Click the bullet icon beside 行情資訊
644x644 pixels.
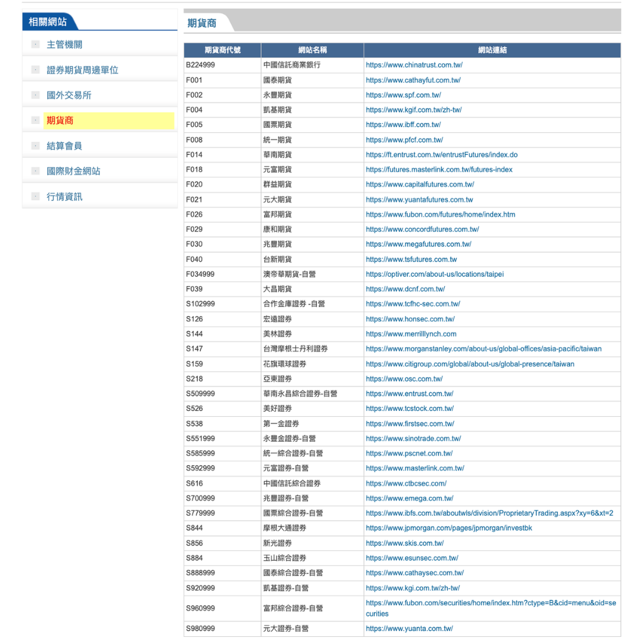click(x=35, y=197)
